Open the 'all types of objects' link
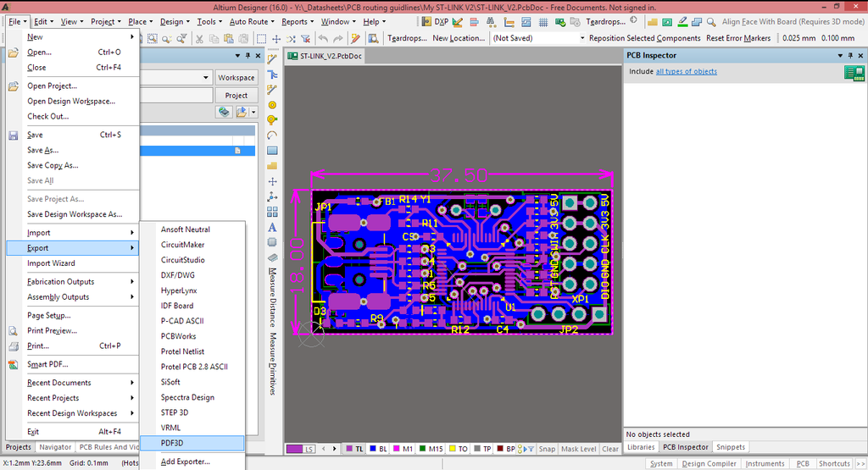 tap(687, 71)
